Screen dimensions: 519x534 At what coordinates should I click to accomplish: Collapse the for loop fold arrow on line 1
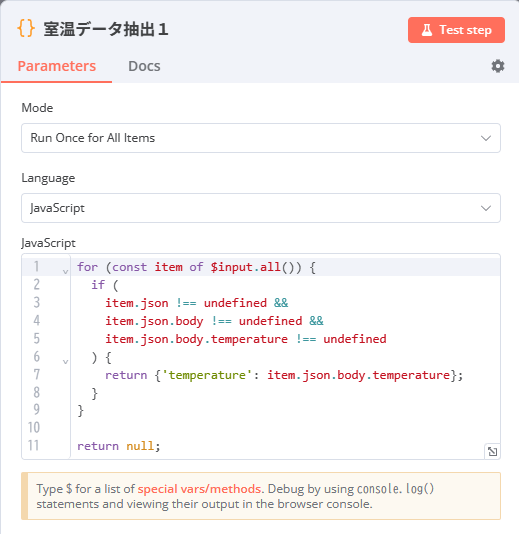(65, 271)
